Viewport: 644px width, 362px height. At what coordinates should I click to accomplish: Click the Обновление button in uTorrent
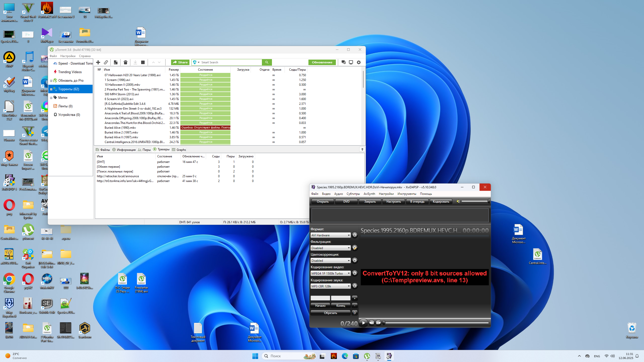pyautogui.click(x=322, y=62)
